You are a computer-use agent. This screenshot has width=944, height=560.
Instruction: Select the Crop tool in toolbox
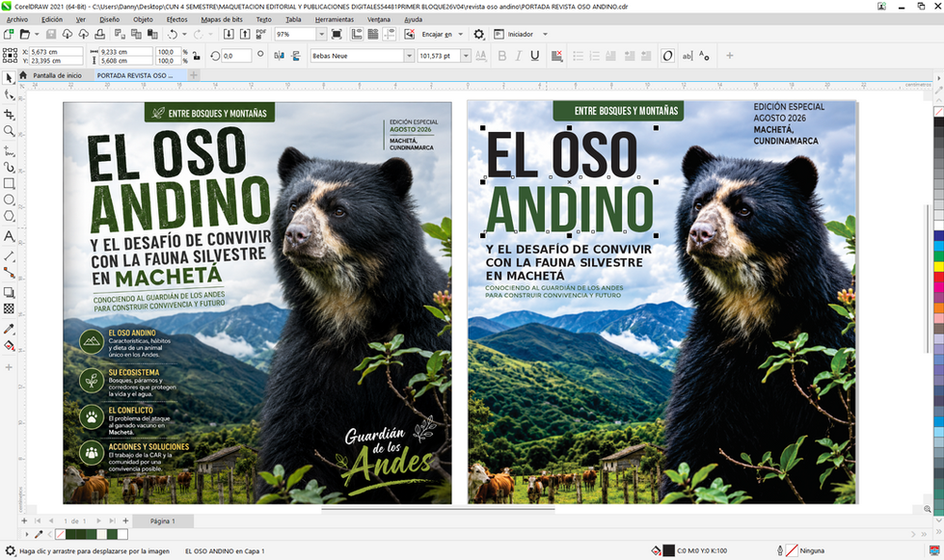pos(9,115)
